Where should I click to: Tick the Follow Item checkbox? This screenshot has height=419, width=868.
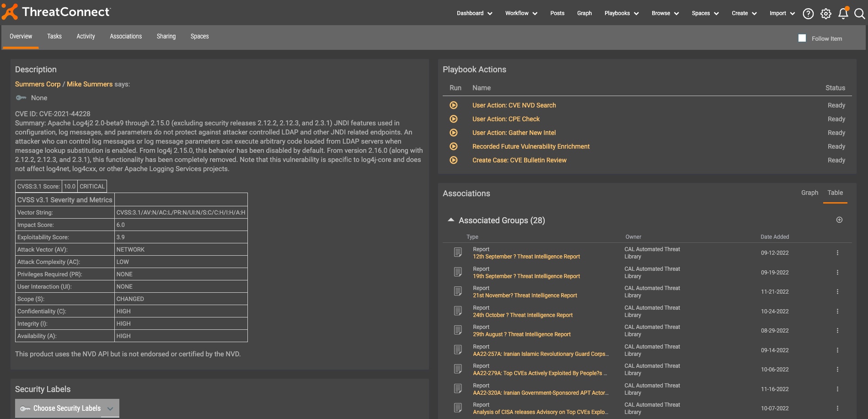pos(802,38)
